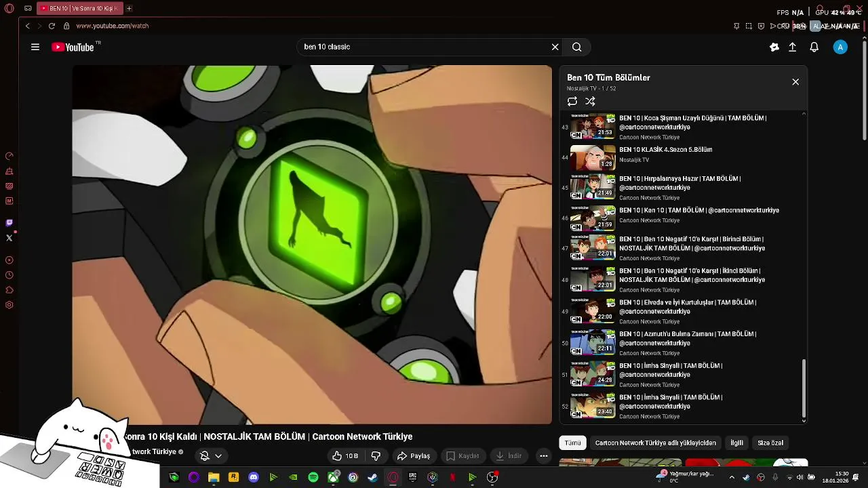Dislike the video
The height and width of the screenshot is (488, 868).
pyautogui.click(x=376, y=456)
